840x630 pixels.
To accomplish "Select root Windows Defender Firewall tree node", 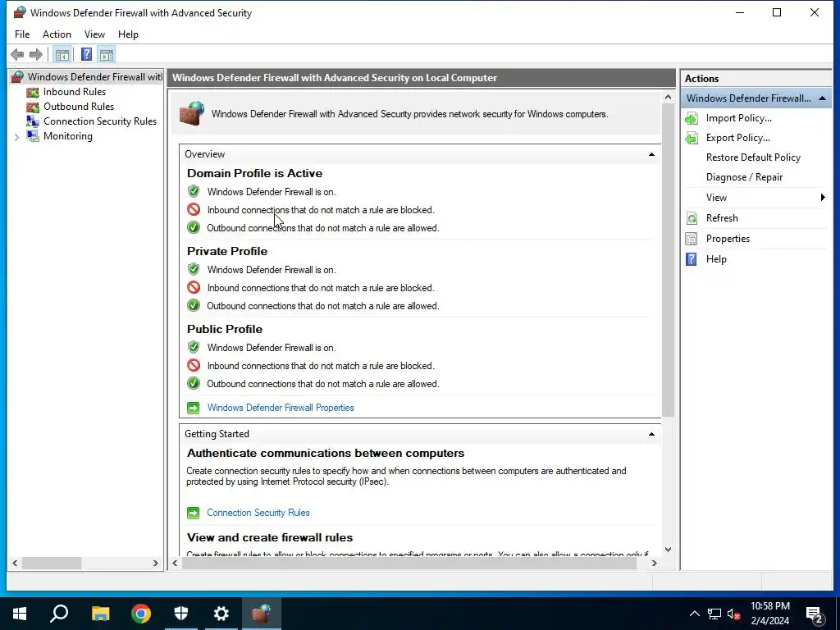I will tap(95, 77).
